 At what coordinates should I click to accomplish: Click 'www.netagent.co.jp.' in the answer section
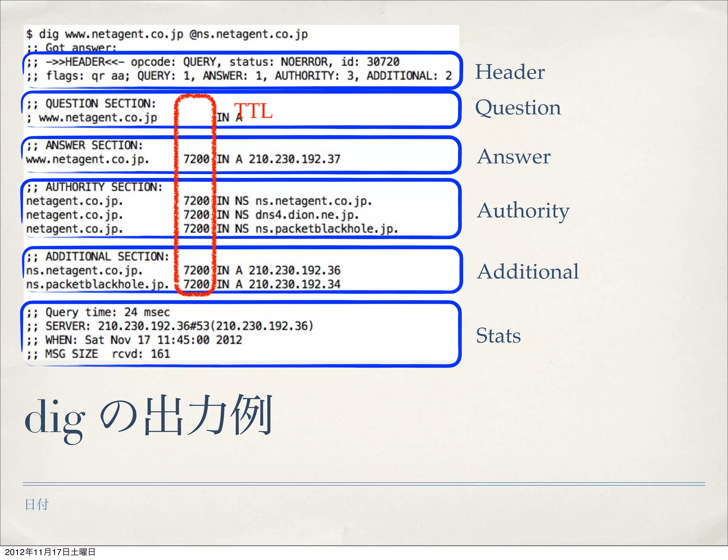coord(87,159)
